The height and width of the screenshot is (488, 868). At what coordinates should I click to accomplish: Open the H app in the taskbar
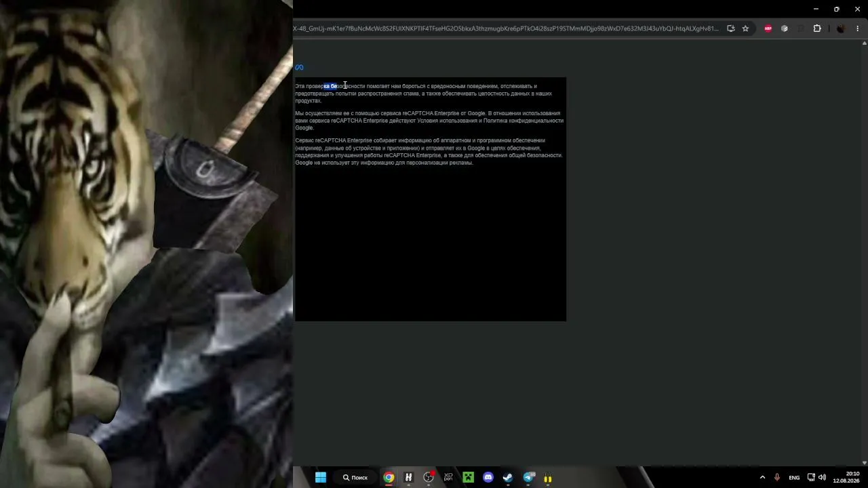point(408,477)
